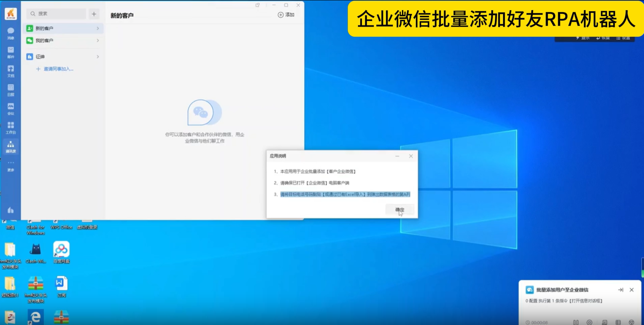Select 我的客户 in contacts list
Image resolution: width=644 pixels, height=325 pixels.
click(63, 40)
